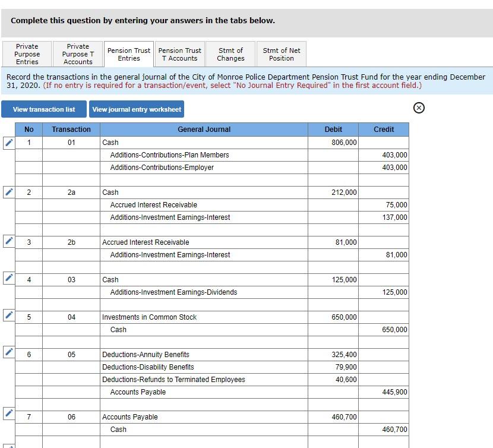The height and width of the screenshot is (448, 493).
Task: Open the Stmt of Net Position tab
Action: tap(280, 53)
